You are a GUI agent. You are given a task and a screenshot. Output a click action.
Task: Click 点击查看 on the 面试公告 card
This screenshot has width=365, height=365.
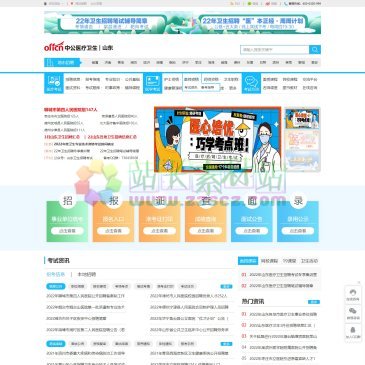coord(252,231)
